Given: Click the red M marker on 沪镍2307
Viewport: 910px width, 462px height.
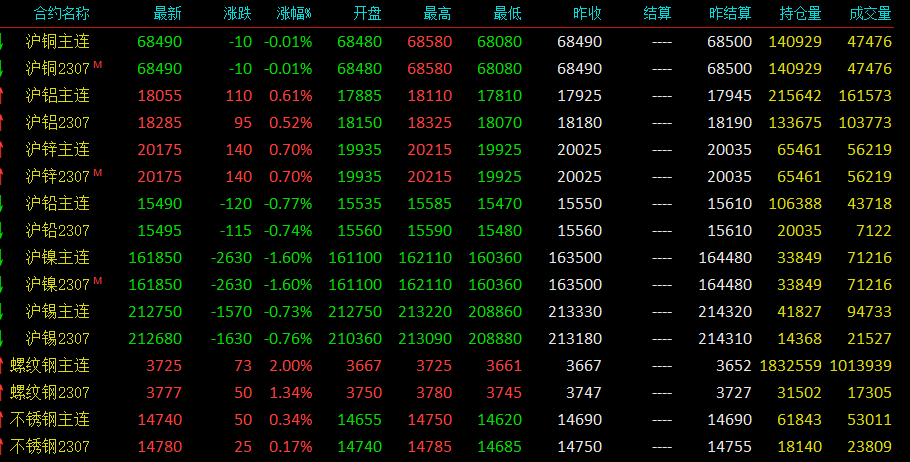Looking at the screenshot, I should pos(98,280).
